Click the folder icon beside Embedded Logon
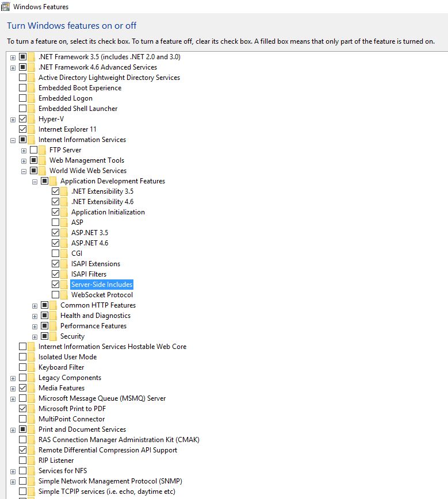 (31, 98)
